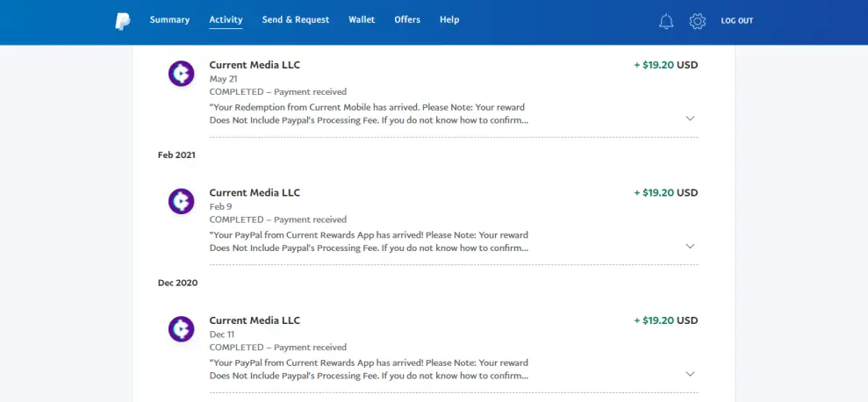The width and height of the screenshot is (868, 402).
Task: Select the Activity tab
Action: 226,20
